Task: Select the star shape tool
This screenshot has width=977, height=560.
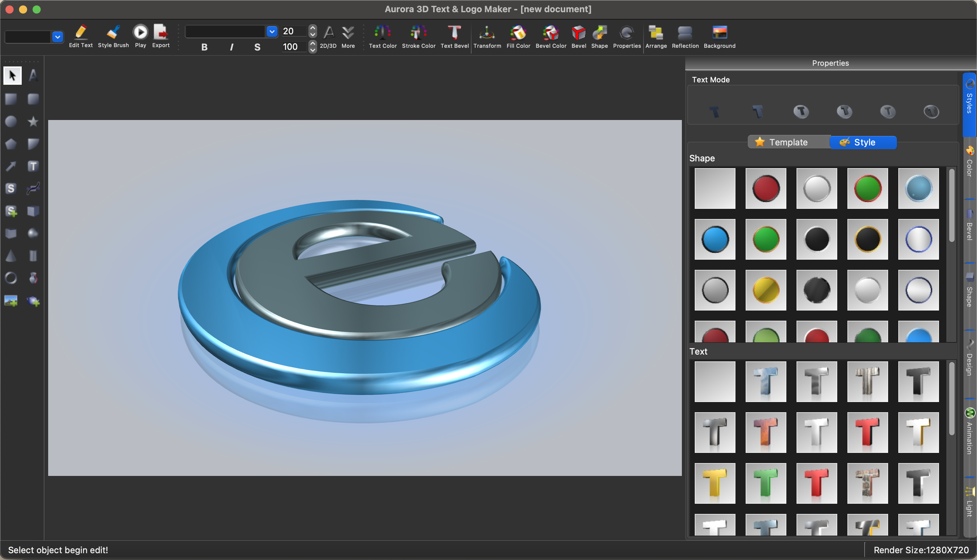Action: click(33, 122)
